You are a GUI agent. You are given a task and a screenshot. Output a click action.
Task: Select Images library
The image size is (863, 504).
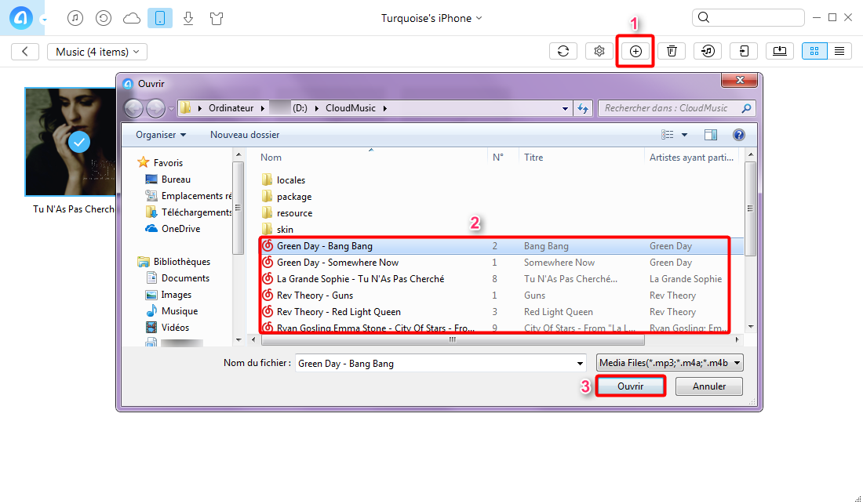[x=169, y=295]
